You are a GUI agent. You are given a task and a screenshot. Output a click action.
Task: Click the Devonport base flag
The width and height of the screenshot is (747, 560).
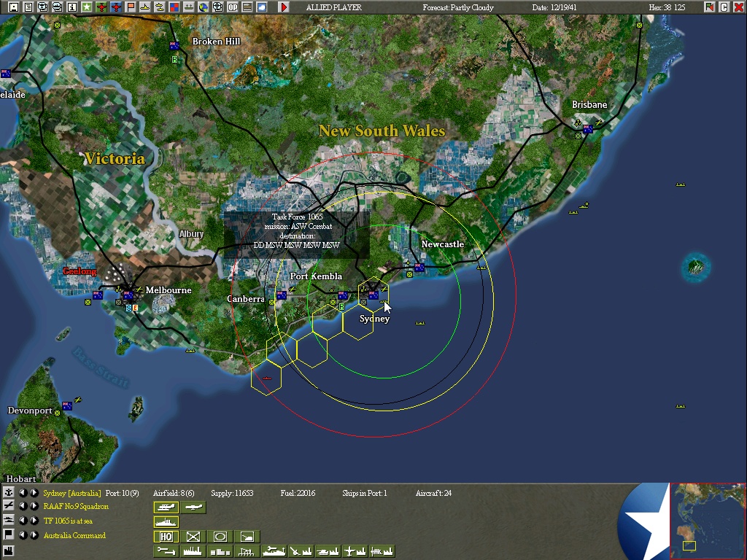click(67, 405)
